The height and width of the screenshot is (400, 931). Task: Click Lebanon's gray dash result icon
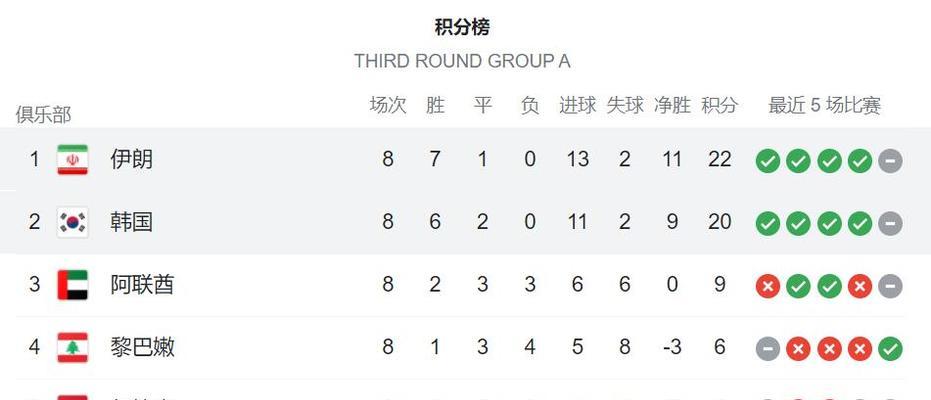[x=768, y=348]
